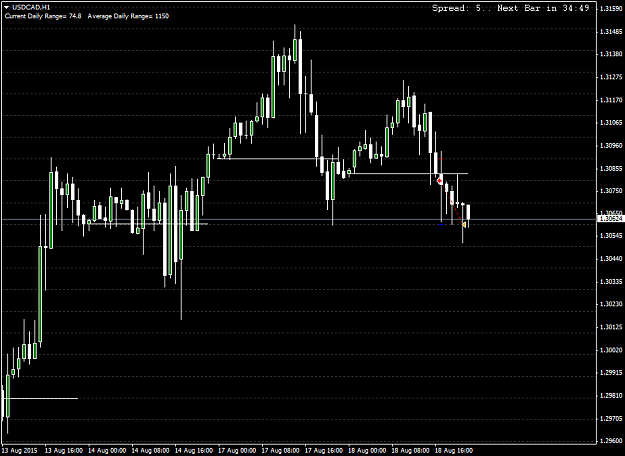Click the 1.31065 price axis label

[x=610, y=122]
